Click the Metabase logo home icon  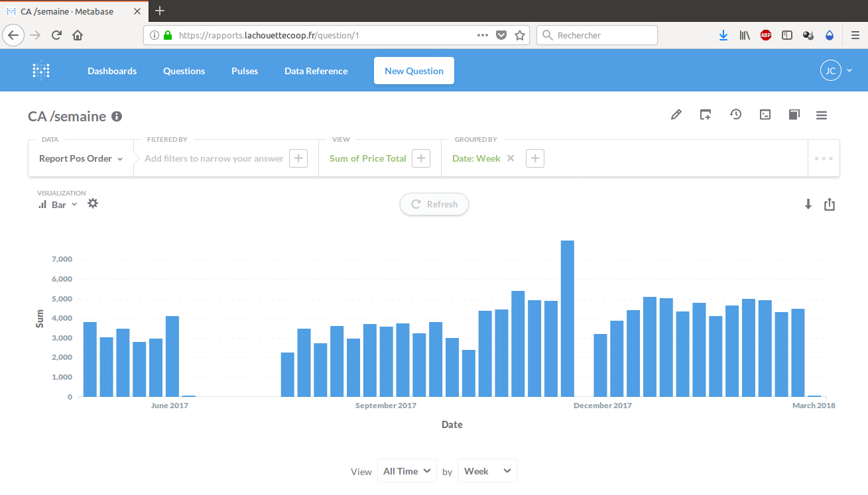(x=41, y=71)
